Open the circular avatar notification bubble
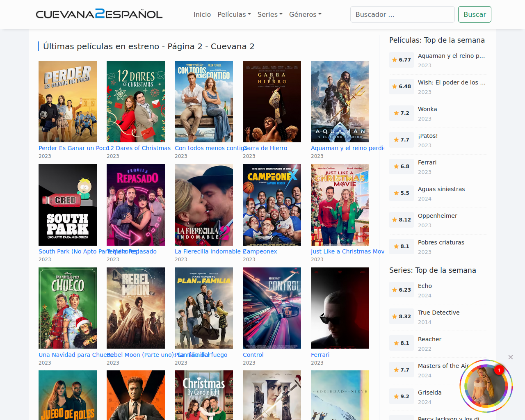The height and width of the screenshot is (420, 525). tap(486, 386)
